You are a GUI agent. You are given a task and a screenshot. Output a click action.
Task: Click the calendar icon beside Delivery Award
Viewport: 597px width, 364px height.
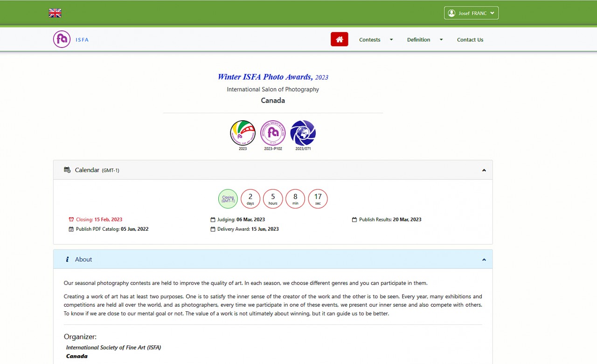213,229
